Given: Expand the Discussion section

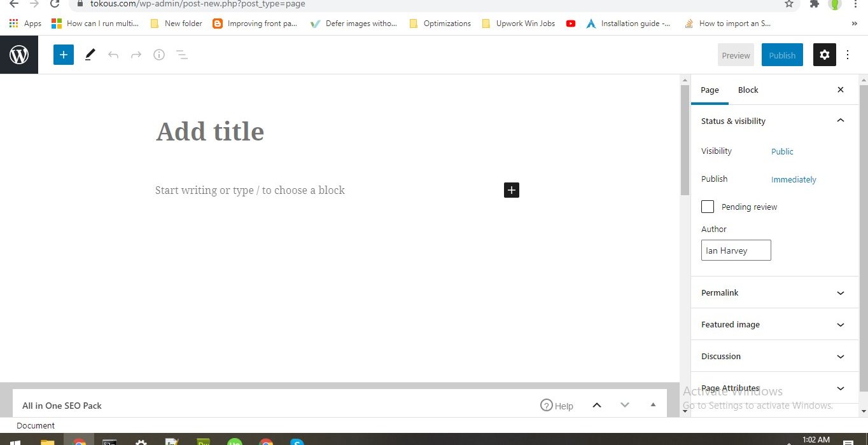Looking at the screenshot, I should [x=774, y=356].
